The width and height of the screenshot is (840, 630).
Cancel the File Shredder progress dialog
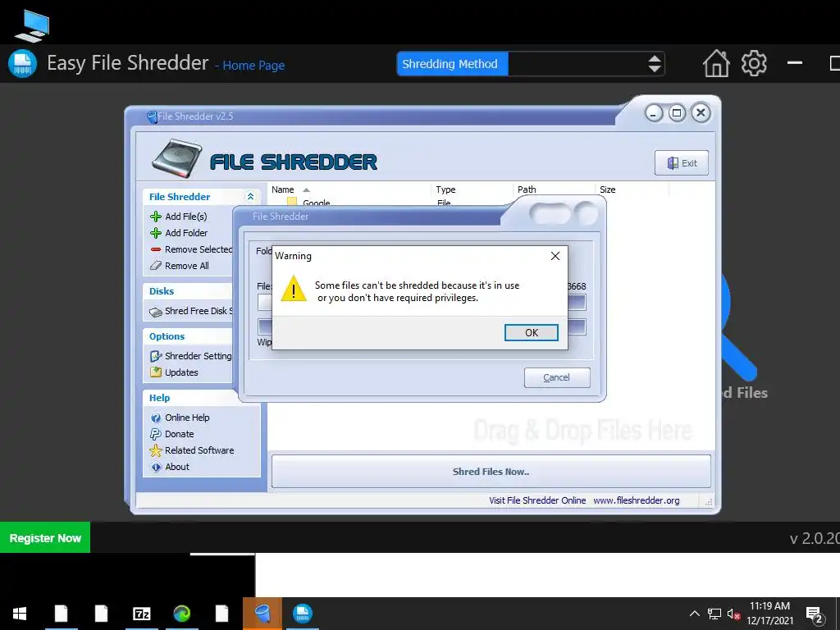click(x=557, y=377)
